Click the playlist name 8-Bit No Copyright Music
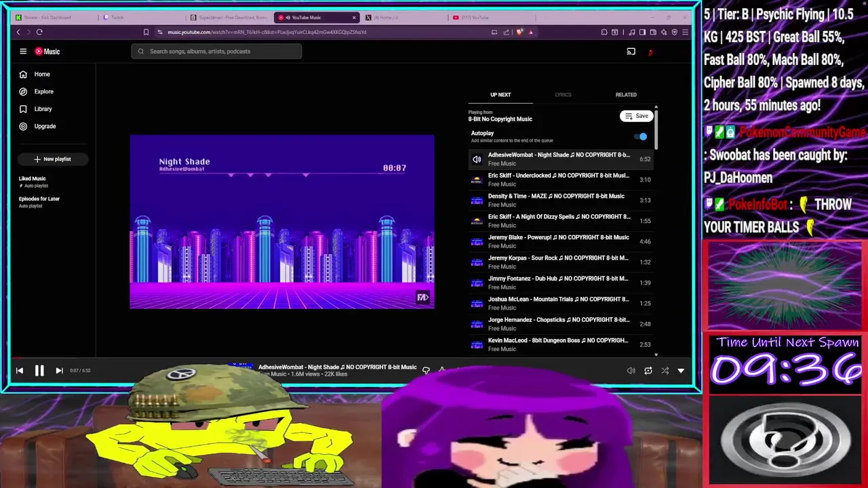 (x=500, y=119)
